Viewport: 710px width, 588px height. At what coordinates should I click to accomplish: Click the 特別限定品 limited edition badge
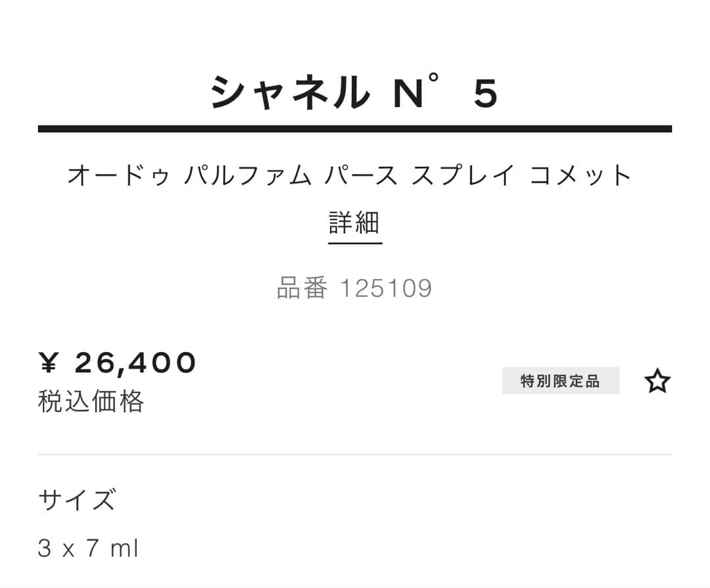(x=561, y=380)
